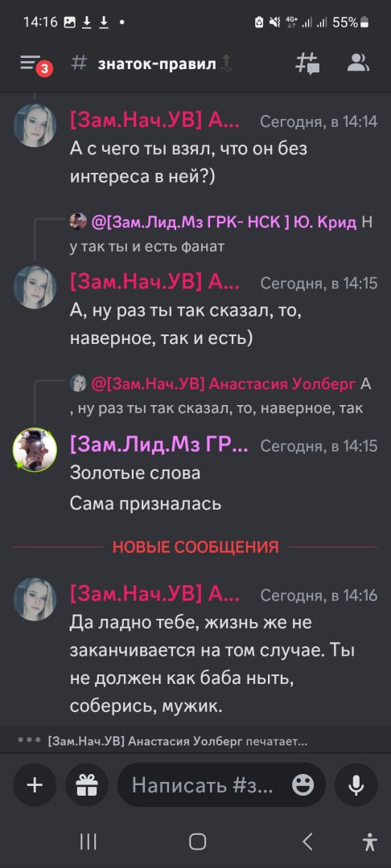
Task: Open the green-ringed avatar of Зам.Лид.Мз
Action: click(35, 449)
